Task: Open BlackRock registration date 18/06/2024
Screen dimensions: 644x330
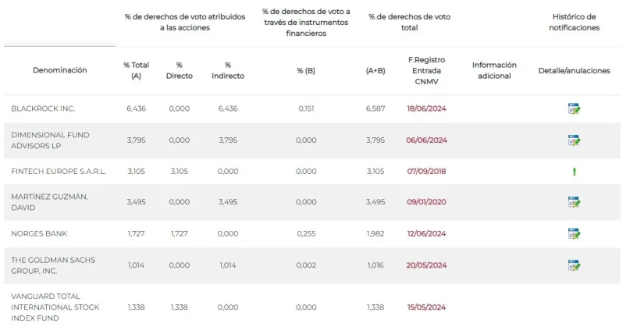Action: coord(426,109)
